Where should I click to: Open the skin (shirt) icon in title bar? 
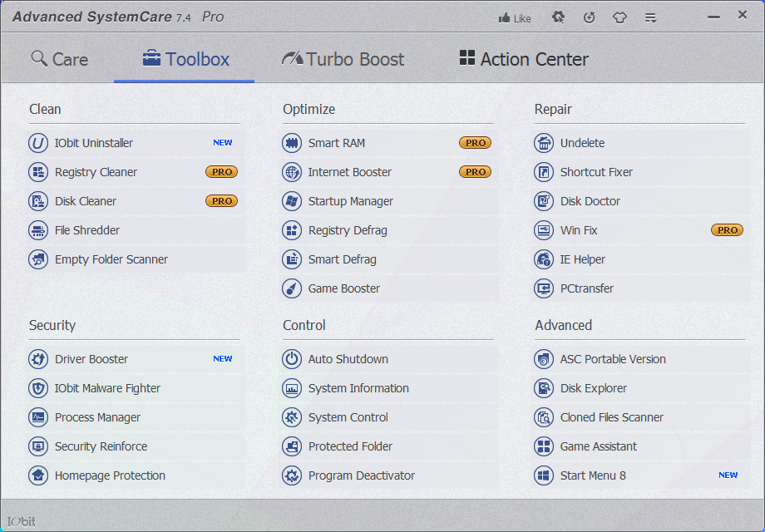pyautogui.click(x=619, y=17)
